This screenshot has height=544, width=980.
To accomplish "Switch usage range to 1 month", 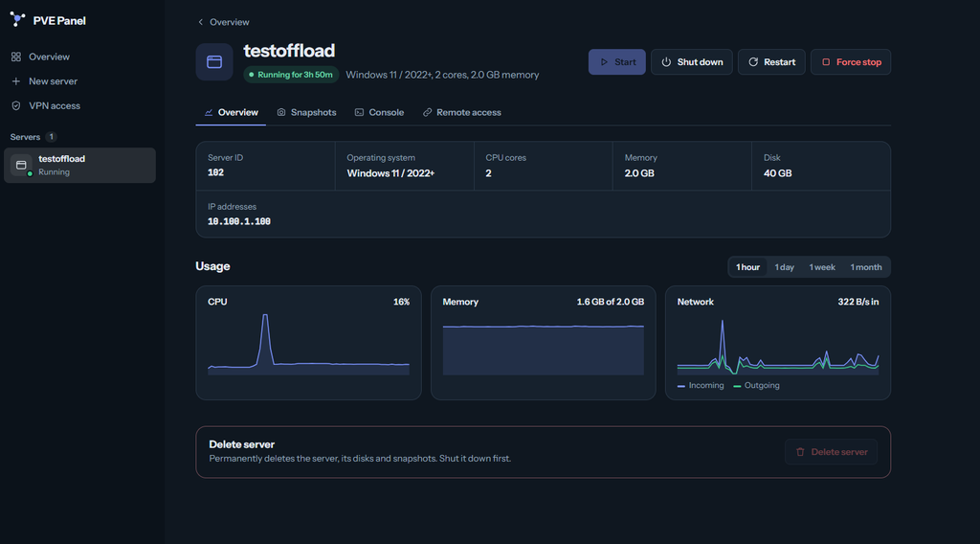I will [x=865, y=267].
